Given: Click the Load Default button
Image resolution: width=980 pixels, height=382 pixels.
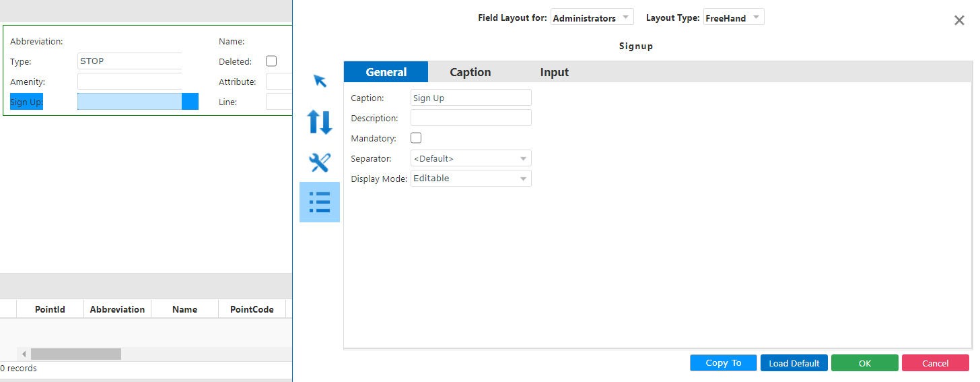Looking at the screenshot, I should tap(794, 363).
